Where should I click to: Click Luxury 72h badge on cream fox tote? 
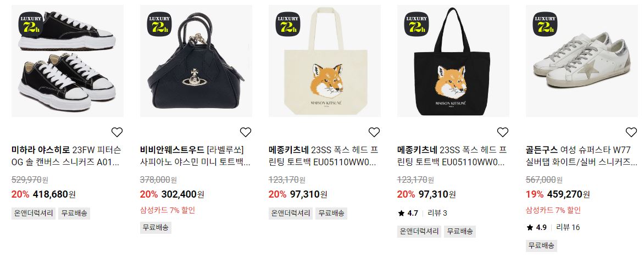(x=288, y=24)
